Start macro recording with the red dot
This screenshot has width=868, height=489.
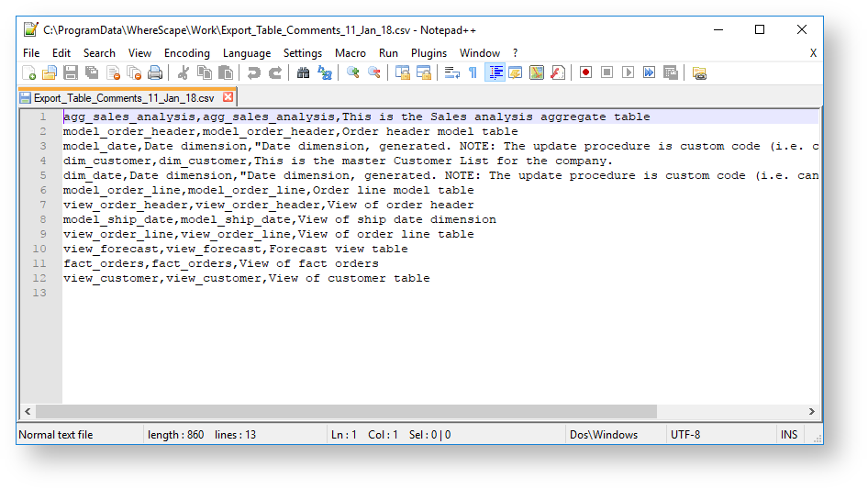[585, 72]
